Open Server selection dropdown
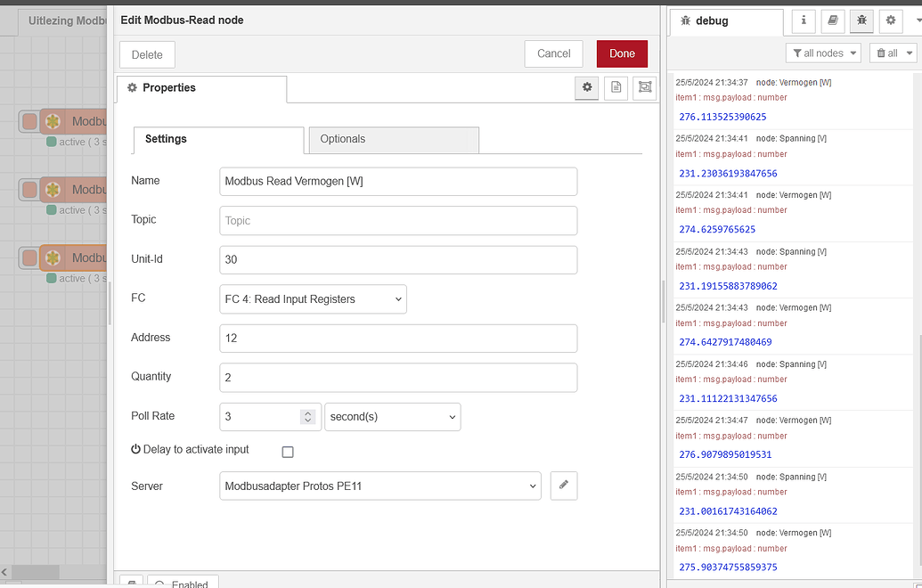This screenshot has height=588, width=922. click(379, 486)
